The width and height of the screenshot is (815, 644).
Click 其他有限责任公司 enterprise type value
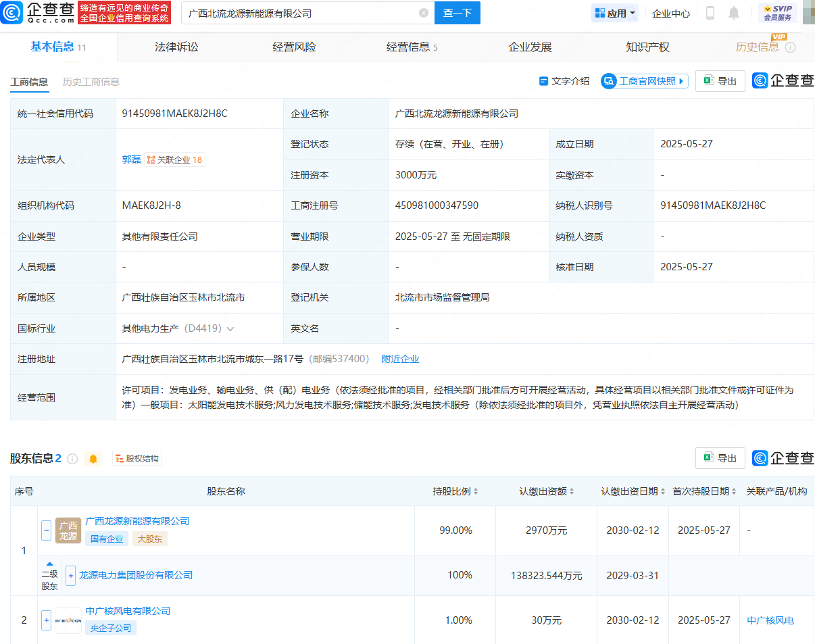click(x=159, y=237)
